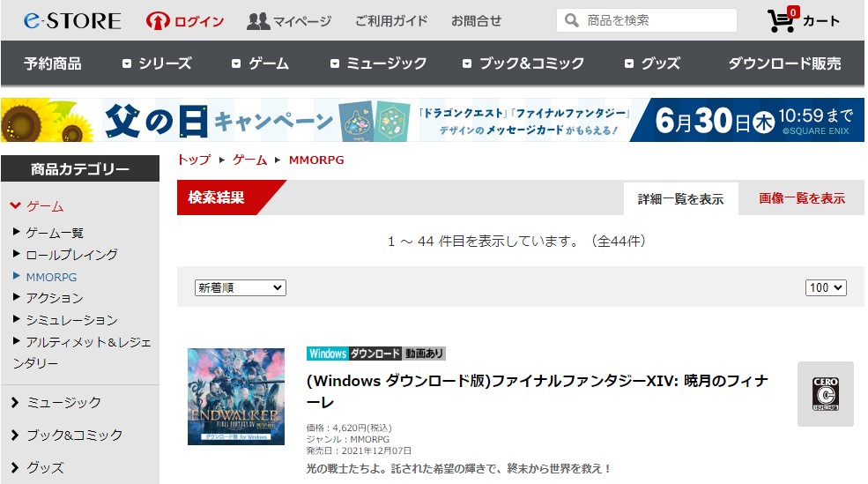
Task: Switch to 詳細一覧を表示 tab
Action: pos(681,199)
